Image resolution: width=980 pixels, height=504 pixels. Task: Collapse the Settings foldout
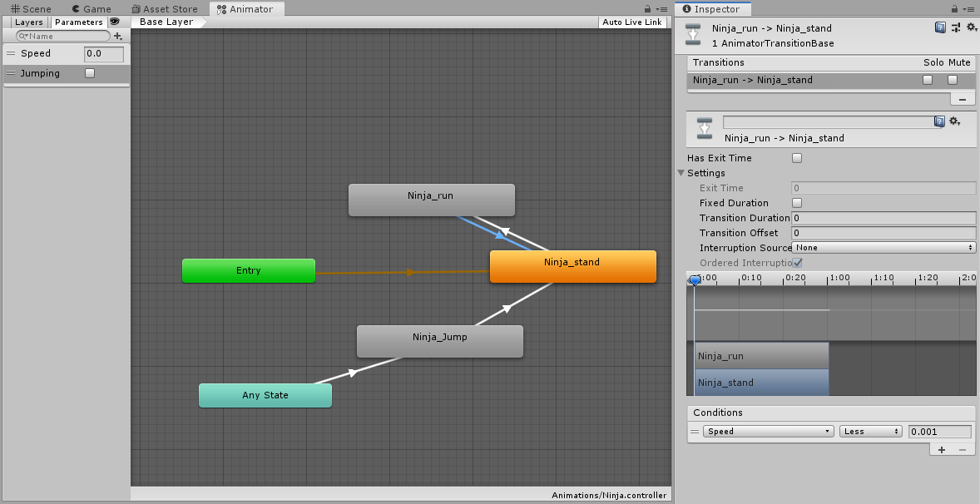(x=681, y=173)
